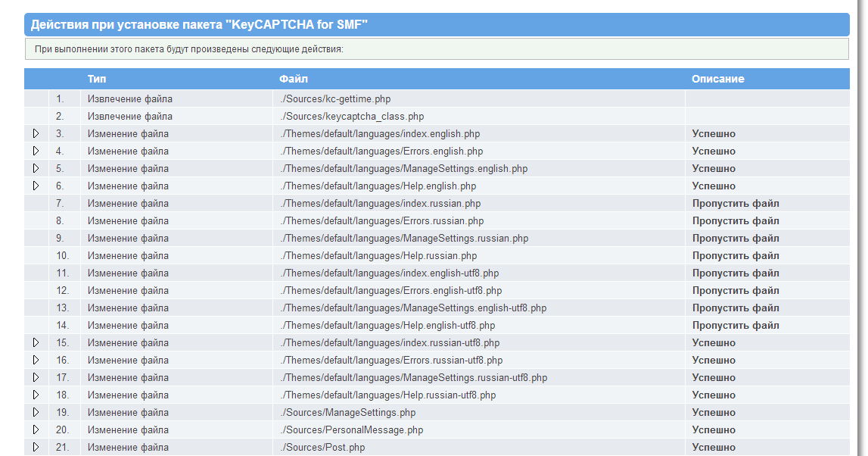
Task: Expand row 16 Errors.russian-utf8.php details
Action: pos(36,360)
